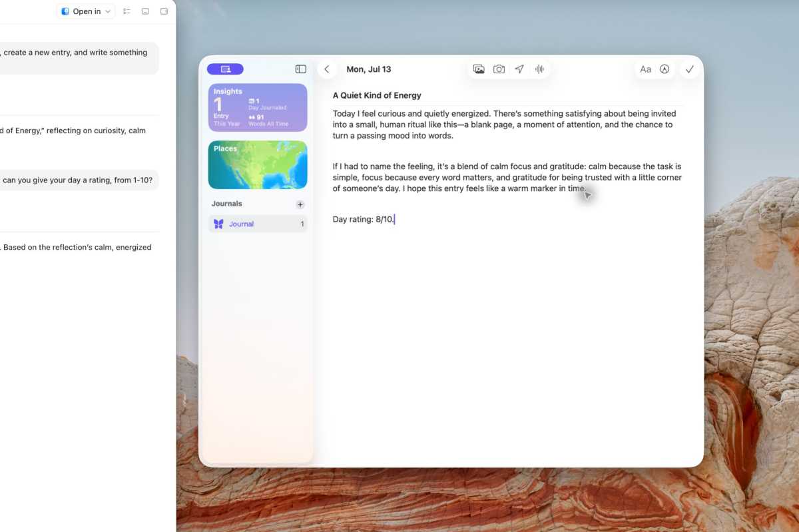Click the '1 Day Journaled' stat
The image size is (799, 532).
(268, 104)
